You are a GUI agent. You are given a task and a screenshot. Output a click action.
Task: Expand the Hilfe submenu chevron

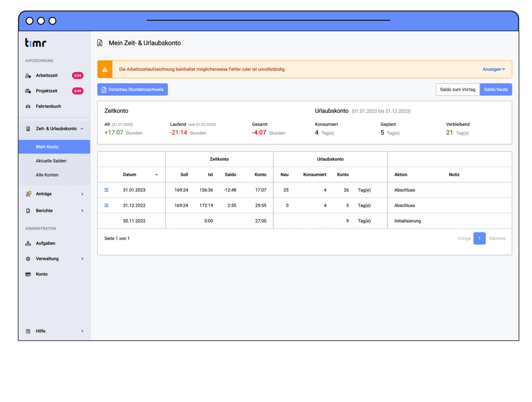click(82, 331)
